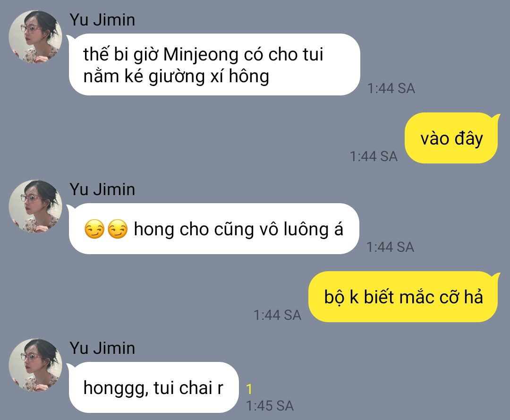Tap the first smirking face emoji
This screenshot has height=420, width=510.
click(94, 229)
